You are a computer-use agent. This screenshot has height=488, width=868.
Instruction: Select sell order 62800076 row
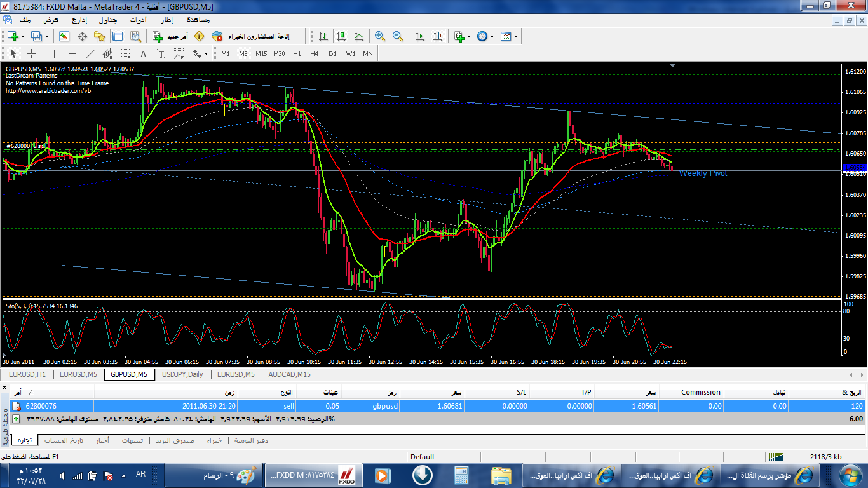438,406
